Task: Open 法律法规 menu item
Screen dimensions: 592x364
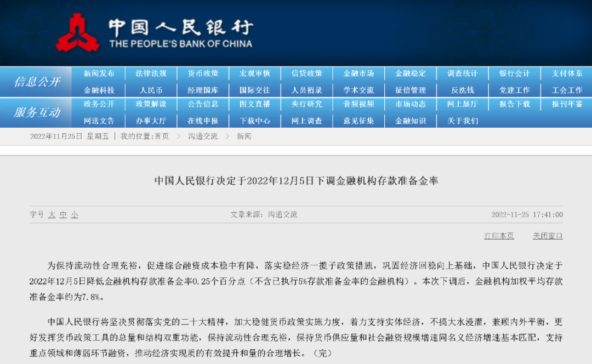Action: [151, 73]
